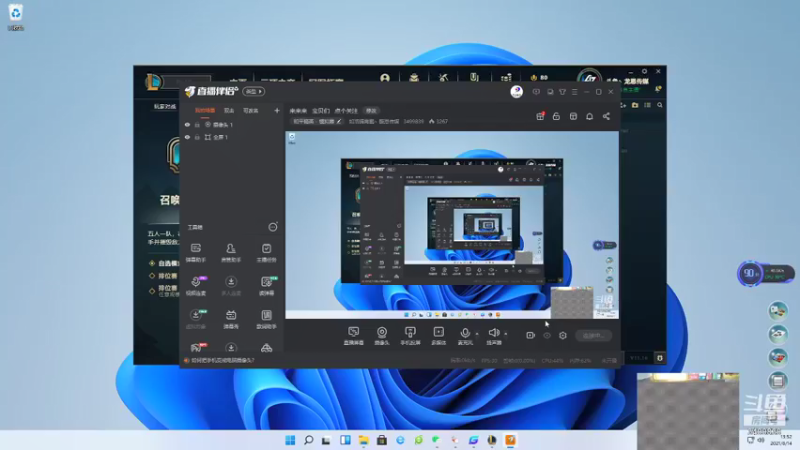The image size is (800, 450).
Task: Add a 多媒体 multimedia source
Action: click(x=438, y=336)
